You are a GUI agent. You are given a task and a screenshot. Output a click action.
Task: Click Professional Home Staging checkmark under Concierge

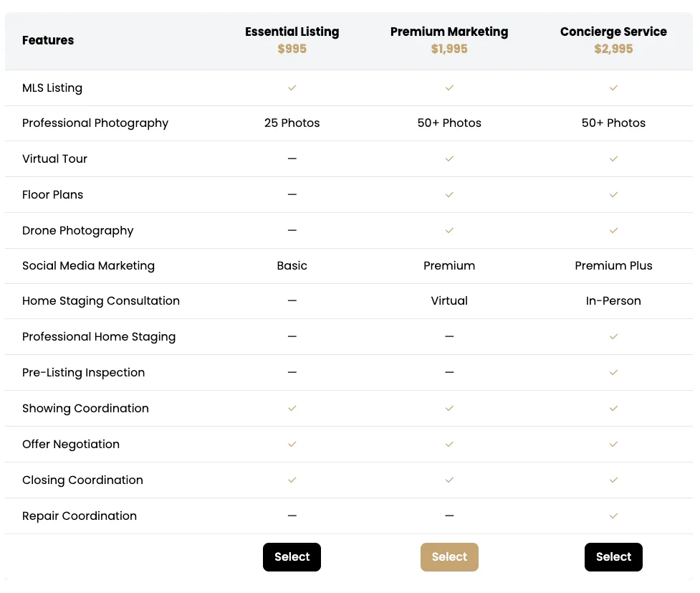point(613,336)
